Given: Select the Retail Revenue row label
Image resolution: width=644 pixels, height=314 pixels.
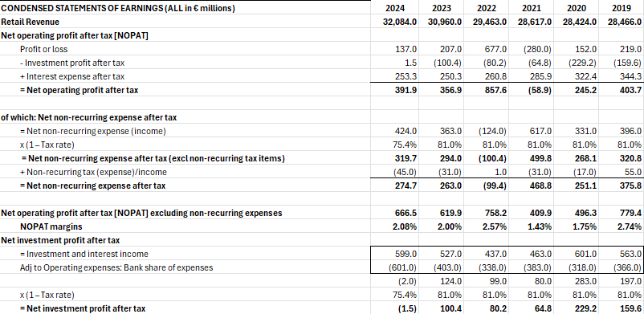Looking at the screenshot, I should (31, 22).
